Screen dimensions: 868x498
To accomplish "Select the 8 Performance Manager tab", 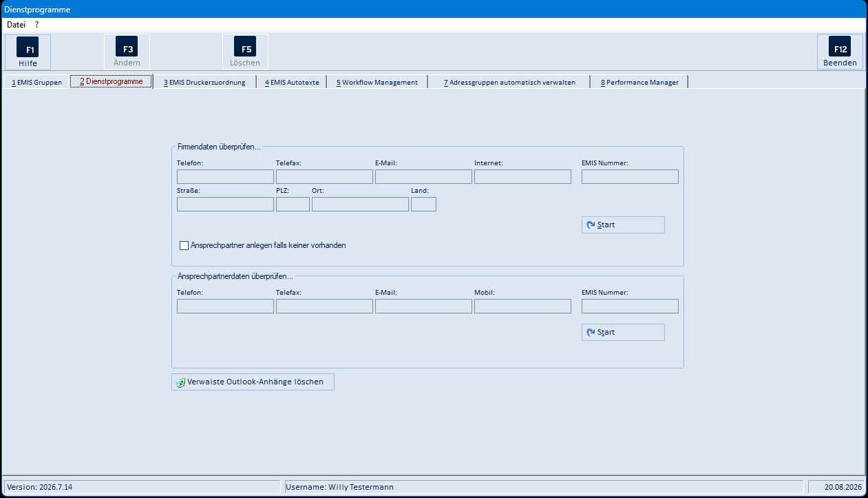I will (639, 83).
